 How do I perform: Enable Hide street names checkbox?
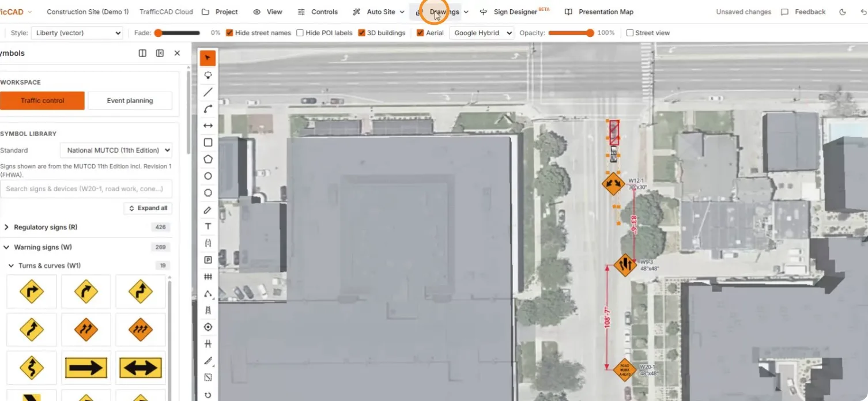point(229,33)
